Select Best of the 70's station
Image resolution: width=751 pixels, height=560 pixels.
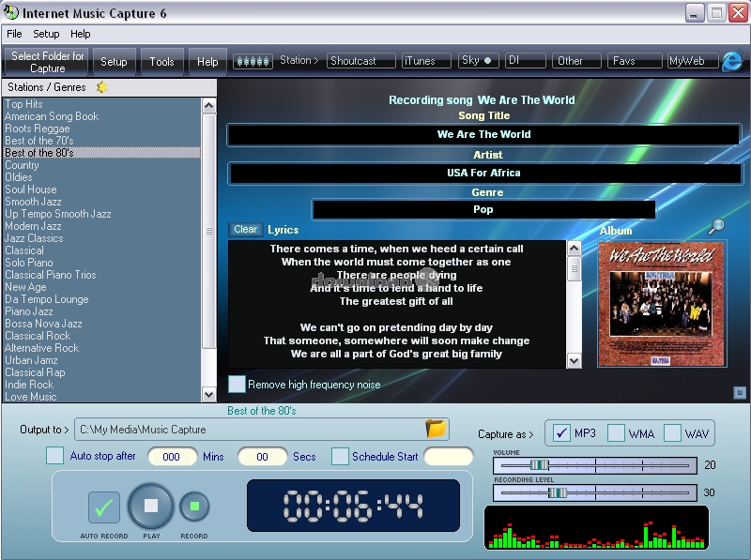click(102, 141)
